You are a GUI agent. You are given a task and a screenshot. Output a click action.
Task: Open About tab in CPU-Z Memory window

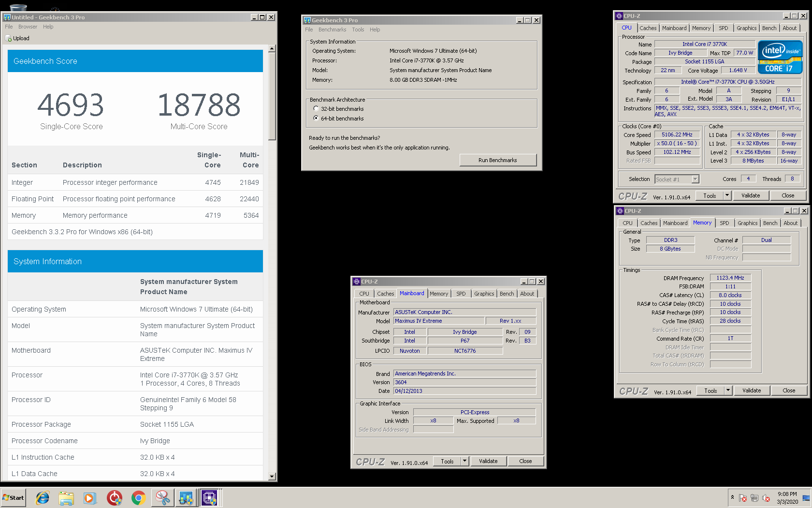pyautogui.click(x=791, y=223)
